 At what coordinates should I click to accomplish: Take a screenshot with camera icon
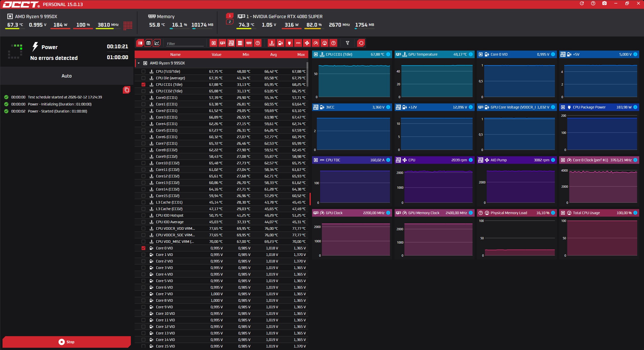(x=604, y=4)
